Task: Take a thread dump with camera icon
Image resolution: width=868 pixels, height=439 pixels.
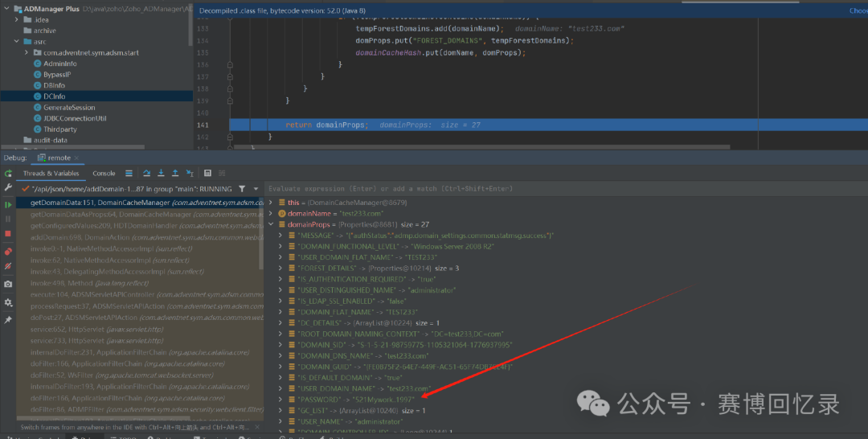Action: tap(8, 284)
